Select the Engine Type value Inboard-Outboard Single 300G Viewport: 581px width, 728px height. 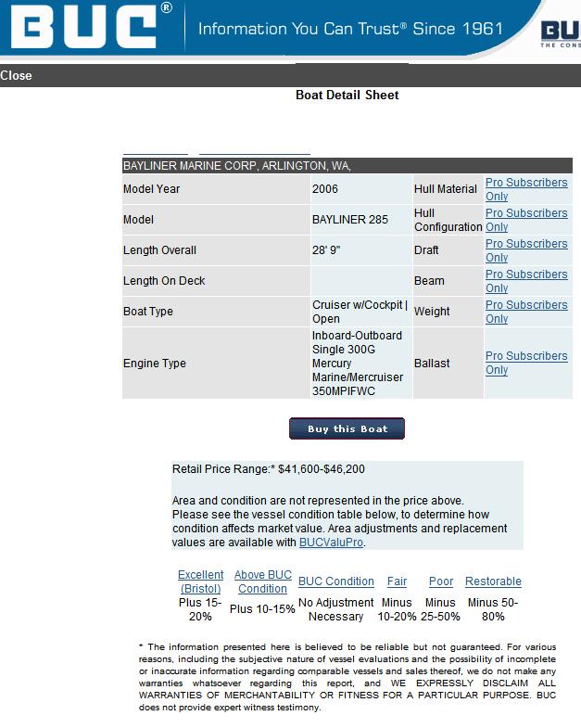[x=357, y=342]
